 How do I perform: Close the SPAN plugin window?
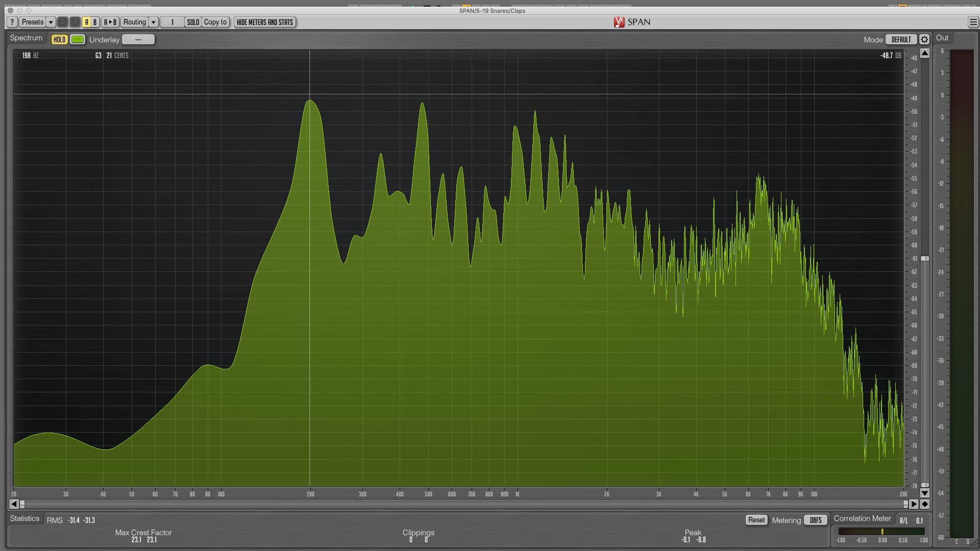tap(10, 11)
